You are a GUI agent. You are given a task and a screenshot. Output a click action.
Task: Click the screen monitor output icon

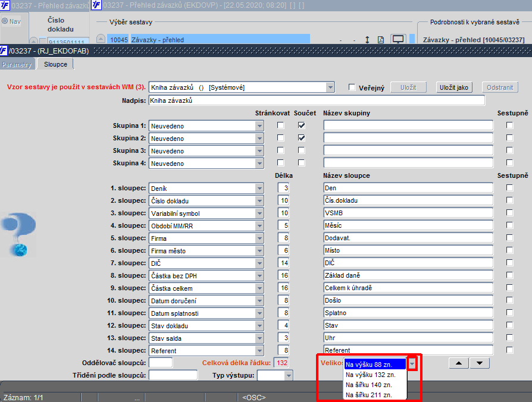398,39
